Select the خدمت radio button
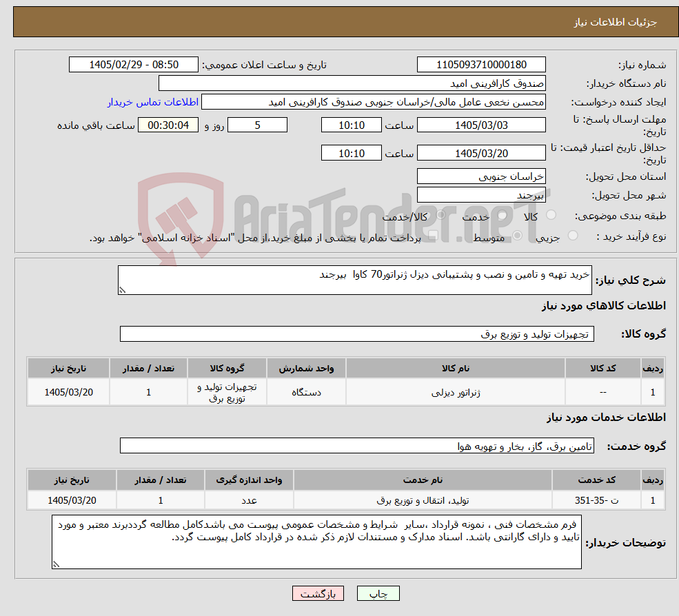 (503, 215)
